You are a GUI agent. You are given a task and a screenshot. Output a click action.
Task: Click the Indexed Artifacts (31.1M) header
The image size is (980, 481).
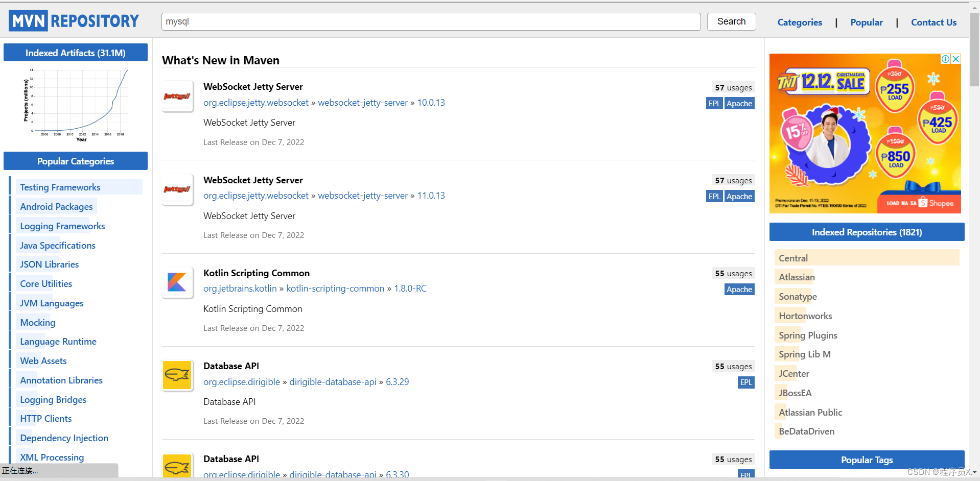click(x=76, y=53)
